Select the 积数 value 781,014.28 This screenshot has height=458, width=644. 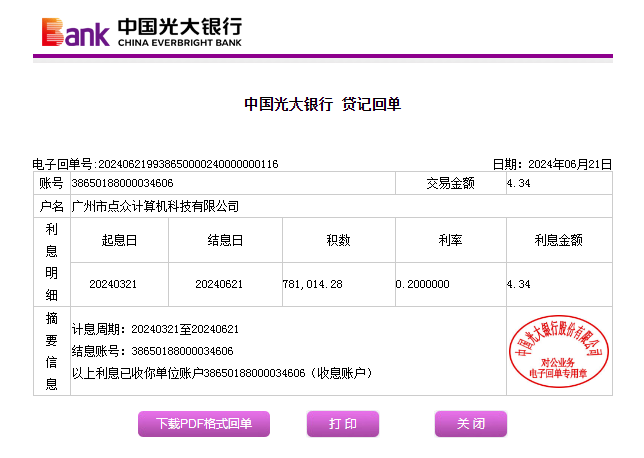click(313, 284)
